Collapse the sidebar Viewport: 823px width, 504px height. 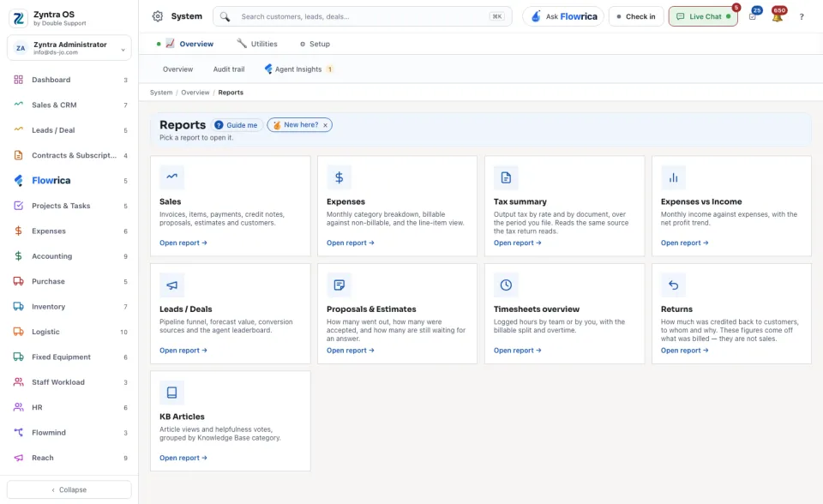click(69, 489)
